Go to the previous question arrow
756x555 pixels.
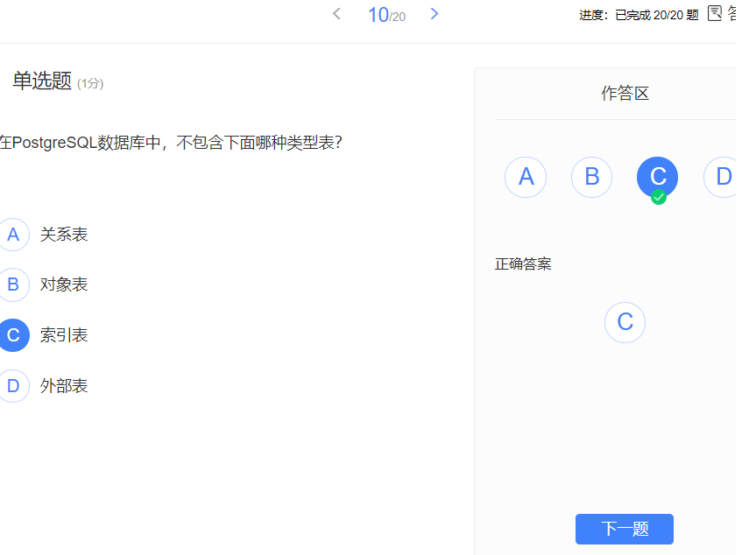336,13
